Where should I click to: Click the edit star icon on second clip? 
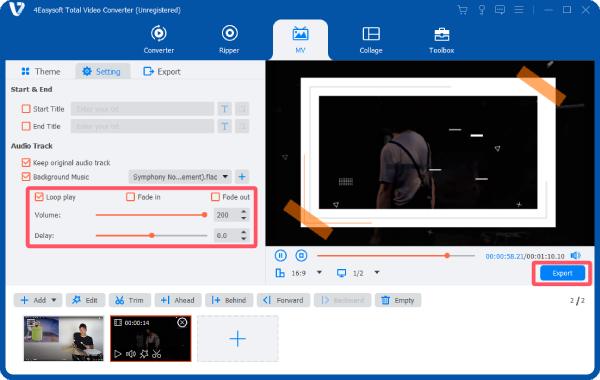[144, 354]
